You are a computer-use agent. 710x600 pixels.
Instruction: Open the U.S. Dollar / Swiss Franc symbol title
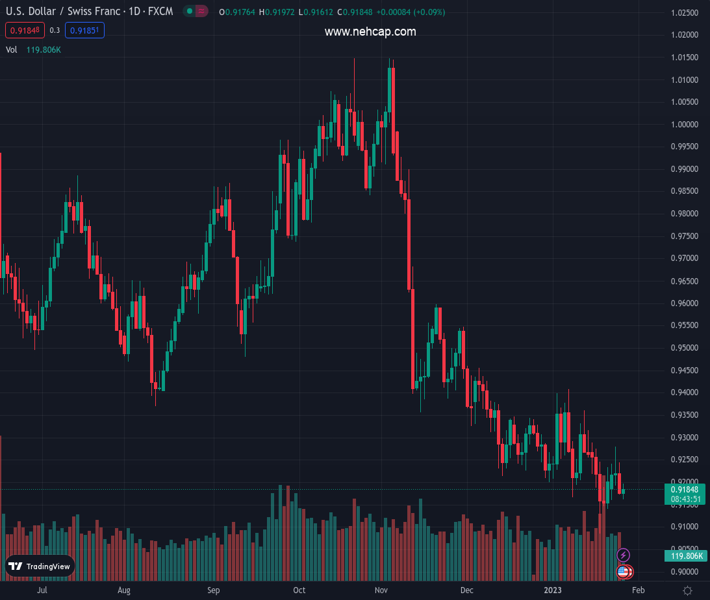coord(88,12)
